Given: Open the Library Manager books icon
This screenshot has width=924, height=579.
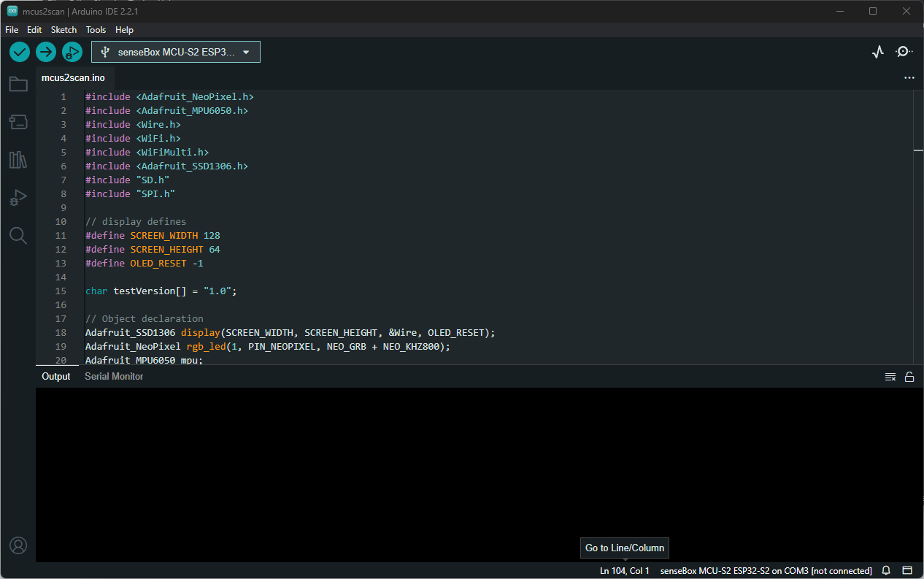Looking at the screenshot, I should 18,160.
